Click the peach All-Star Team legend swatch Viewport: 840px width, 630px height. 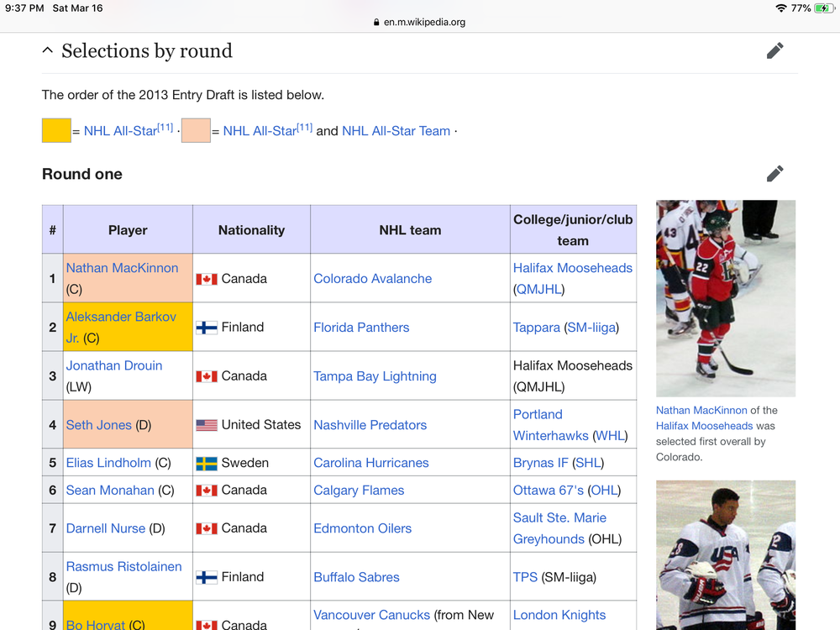(196, 131)
